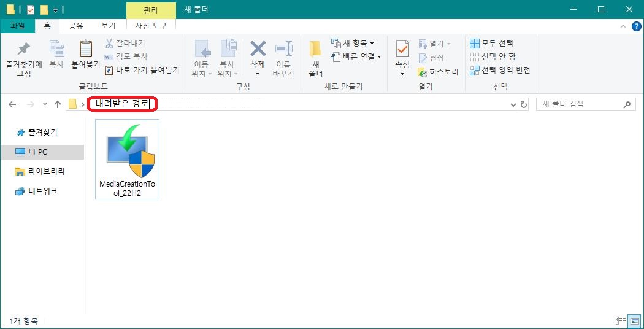Open 히스토리 file history
This screenshot has height=329, width=644.
[x=438, y=72]
